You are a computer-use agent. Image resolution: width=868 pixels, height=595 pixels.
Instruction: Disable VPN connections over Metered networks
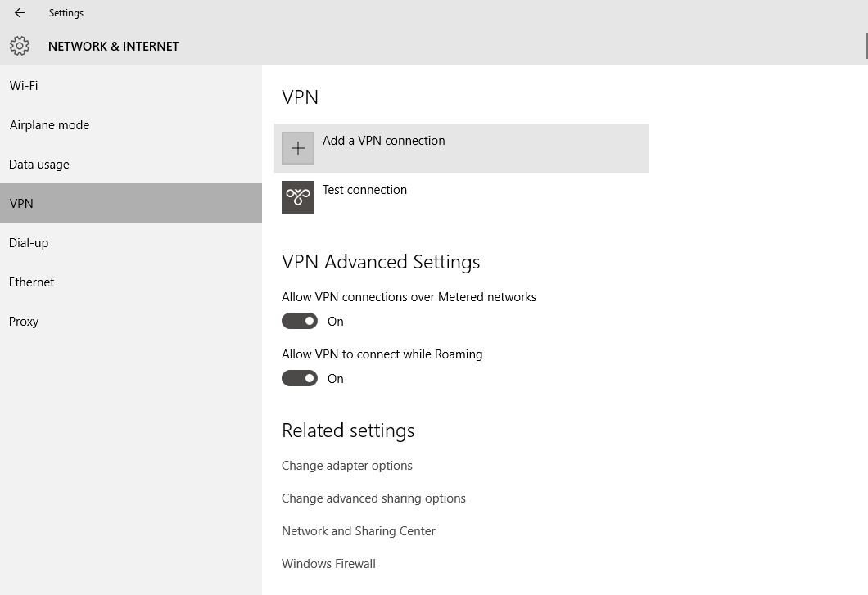(300, 320)
